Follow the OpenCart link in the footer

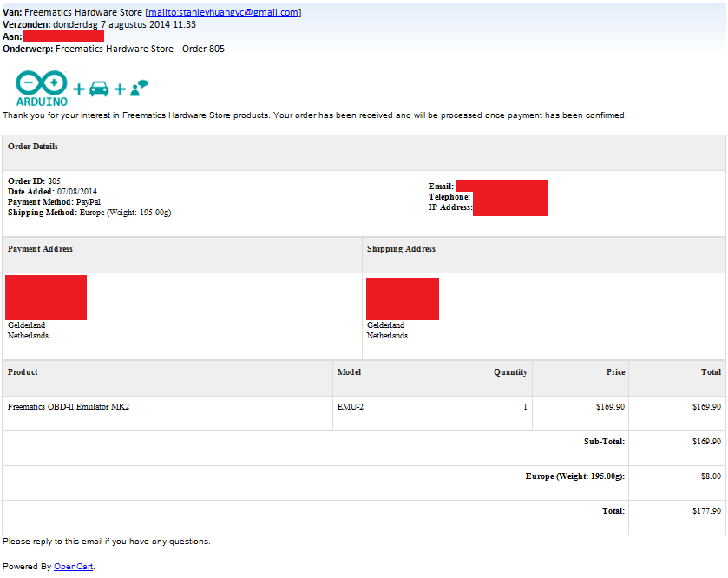[x=74, y=567]
